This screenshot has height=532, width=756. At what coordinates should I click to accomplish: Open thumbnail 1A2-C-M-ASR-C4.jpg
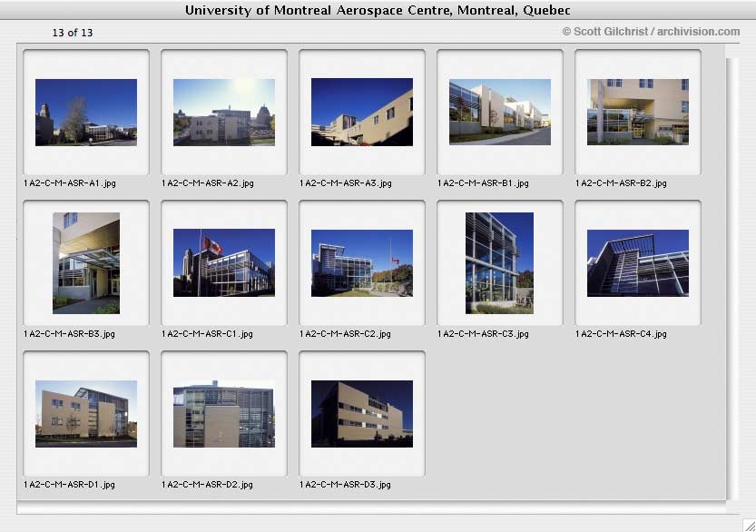[x=637, y=263]
